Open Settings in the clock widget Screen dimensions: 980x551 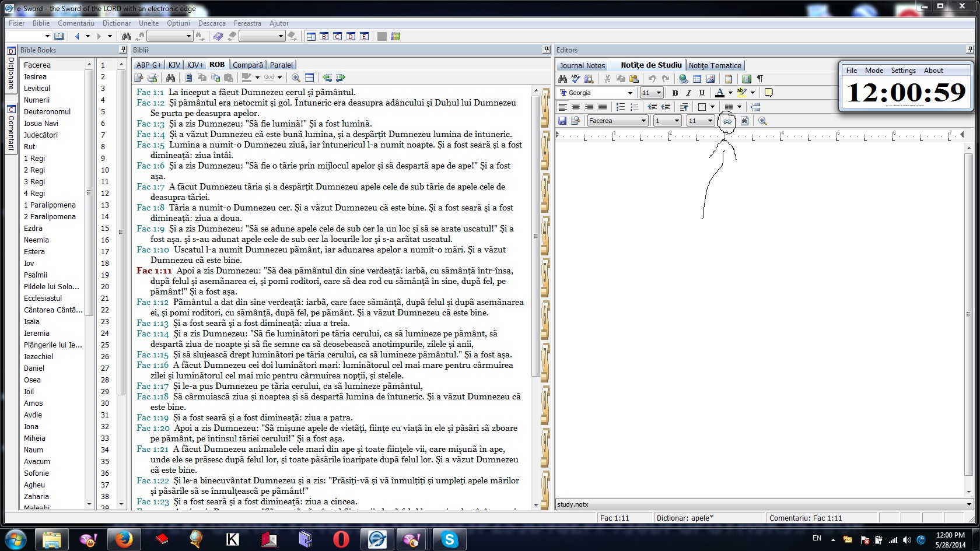[903, 71]
